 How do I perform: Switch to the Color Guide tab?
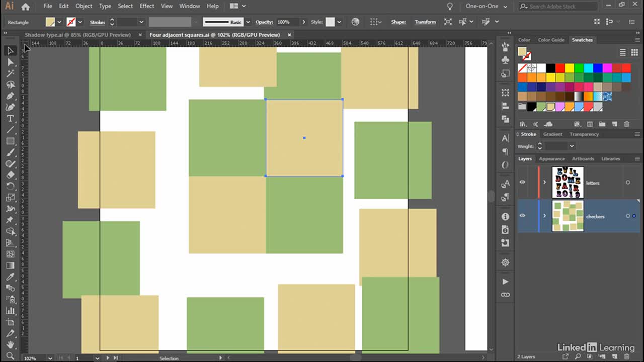point(551,40)
